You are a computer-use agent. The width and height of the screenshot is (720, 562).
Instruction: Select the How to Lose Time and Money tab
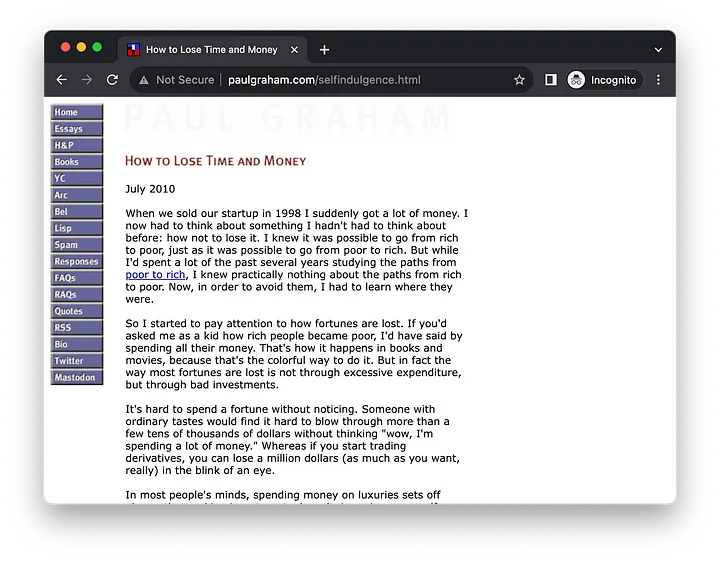click(x=212, y=50)
